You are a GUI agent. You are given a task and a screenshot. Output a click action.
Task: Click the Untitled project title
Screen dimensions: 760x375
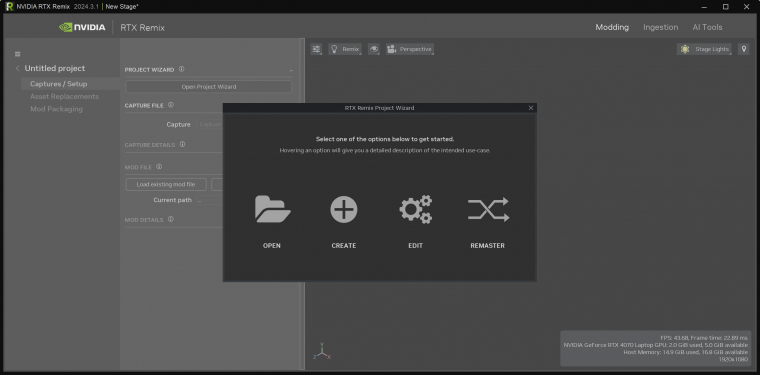point(55,68)
